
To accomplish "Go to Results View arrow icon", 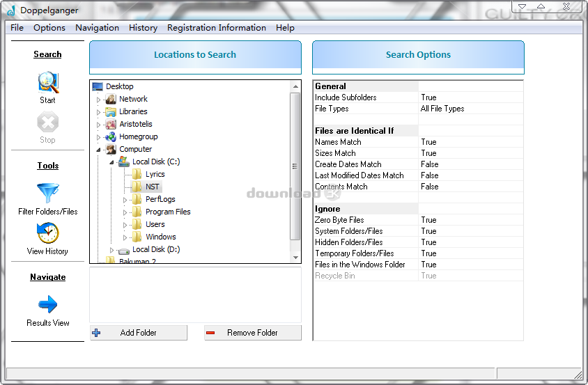I will (x=48, y=304).
